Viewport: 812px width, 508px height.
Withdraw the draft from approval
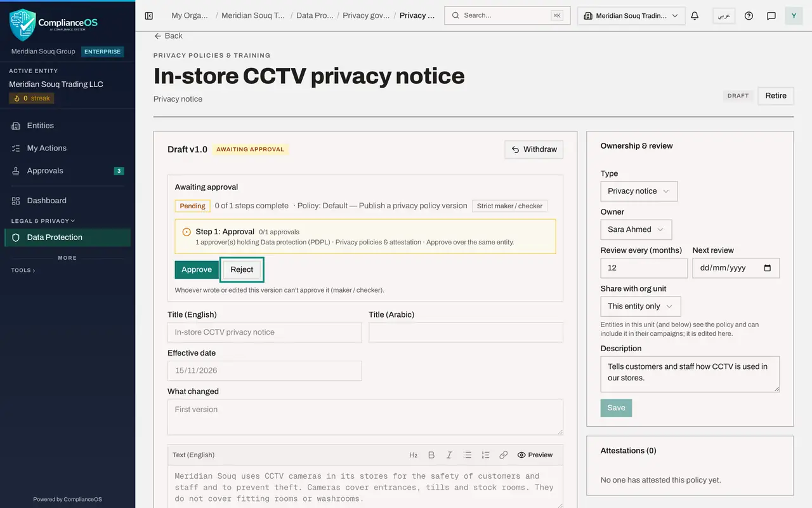point(534,150)
